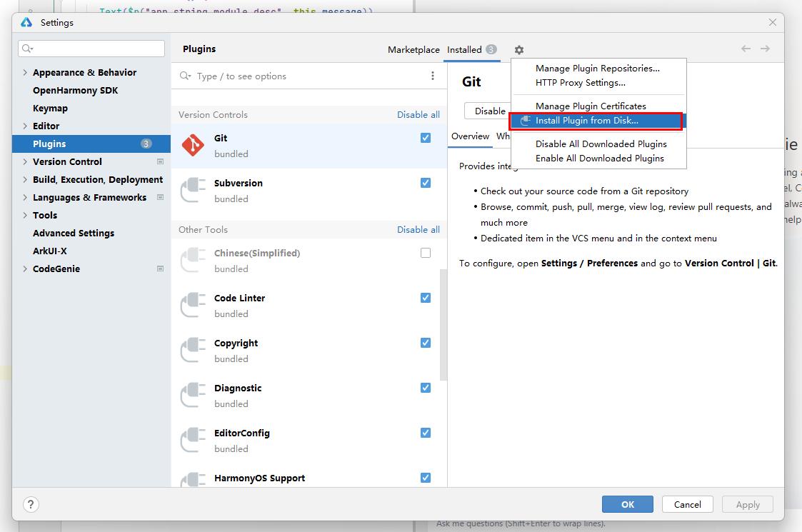Expand the Version Control settings node
This screenshot has width=802, height=532.
click(26, 162)
